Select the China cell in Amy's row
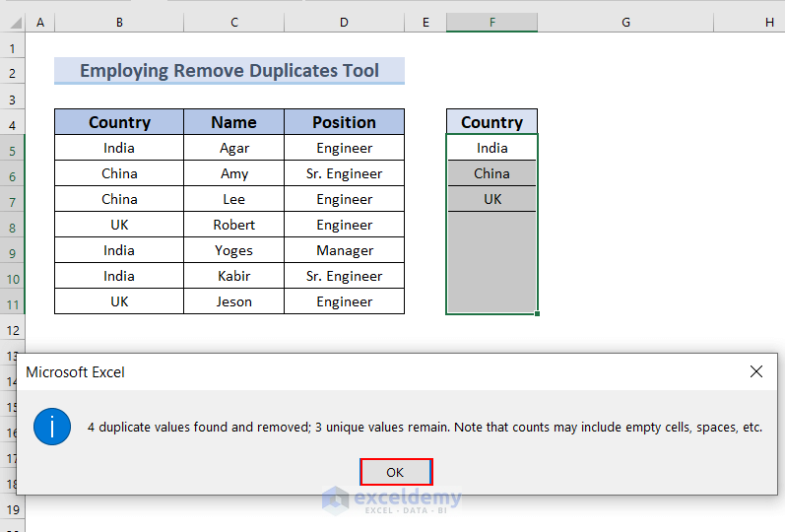The width and height of the screenshot is (785, 532). click(x=119, y=173)
